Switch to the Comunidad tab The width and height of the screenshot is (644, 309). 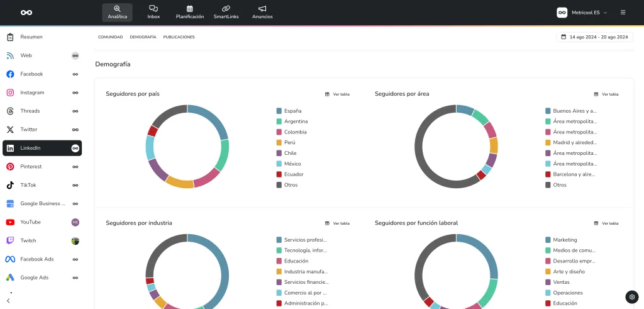pos(110,37)
